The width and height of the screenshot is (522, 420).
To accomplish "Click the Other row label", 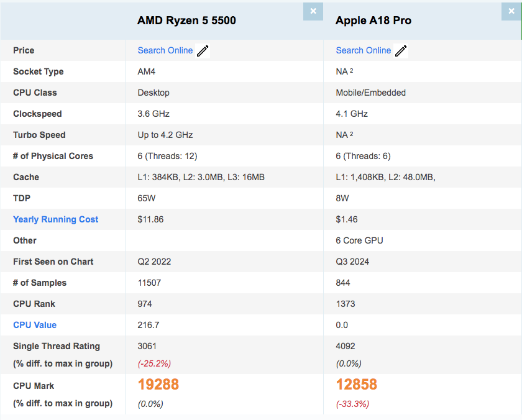I will click(25, 240).
